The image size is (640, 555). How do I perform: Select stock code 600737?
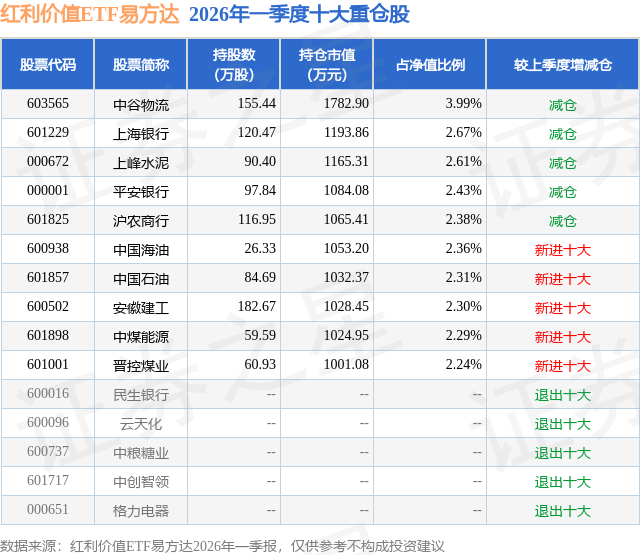pyautogui.click(x=48, y=451)
